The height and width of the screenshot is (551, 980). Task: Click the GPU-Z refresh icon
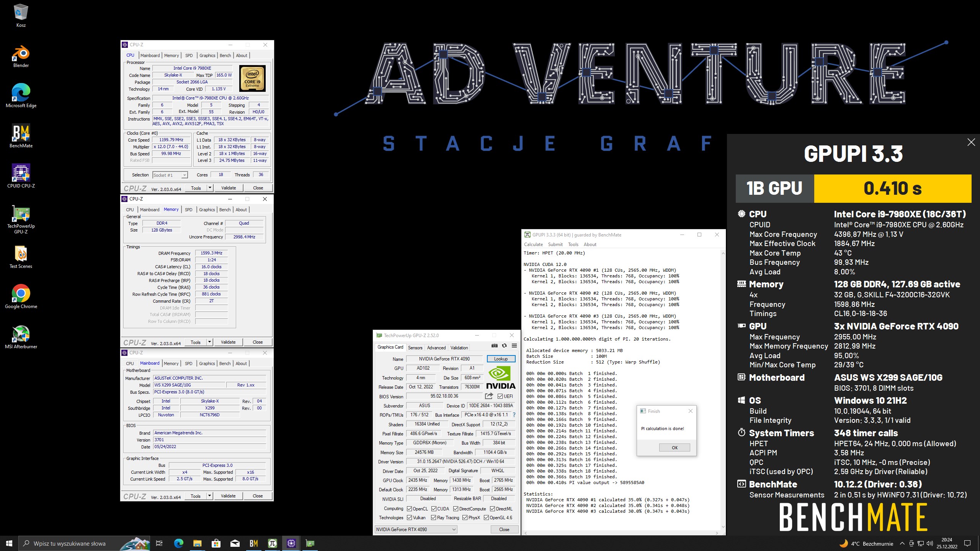point(504,346)
